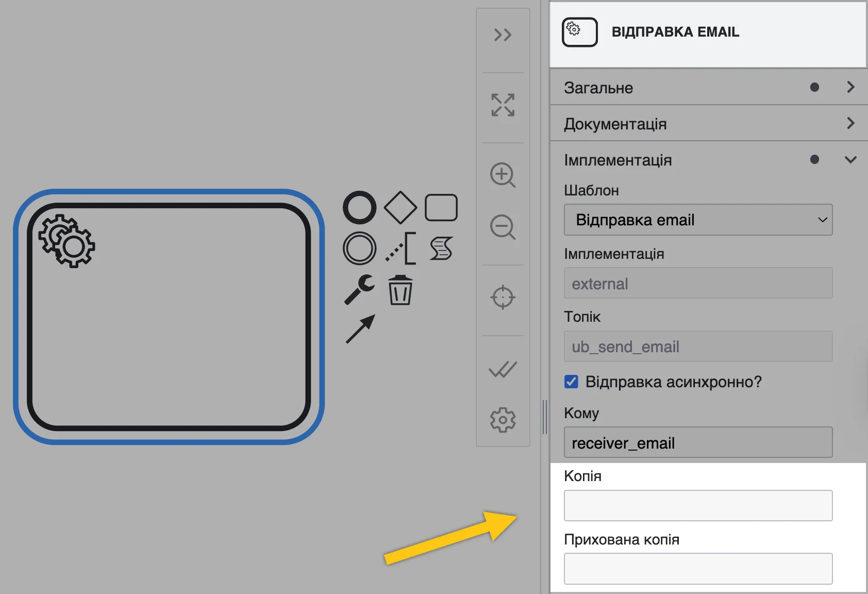Collapse the Імплементація section
This screenshot has width=868, height=594.
pyautogui.click(x=708, y=160)
